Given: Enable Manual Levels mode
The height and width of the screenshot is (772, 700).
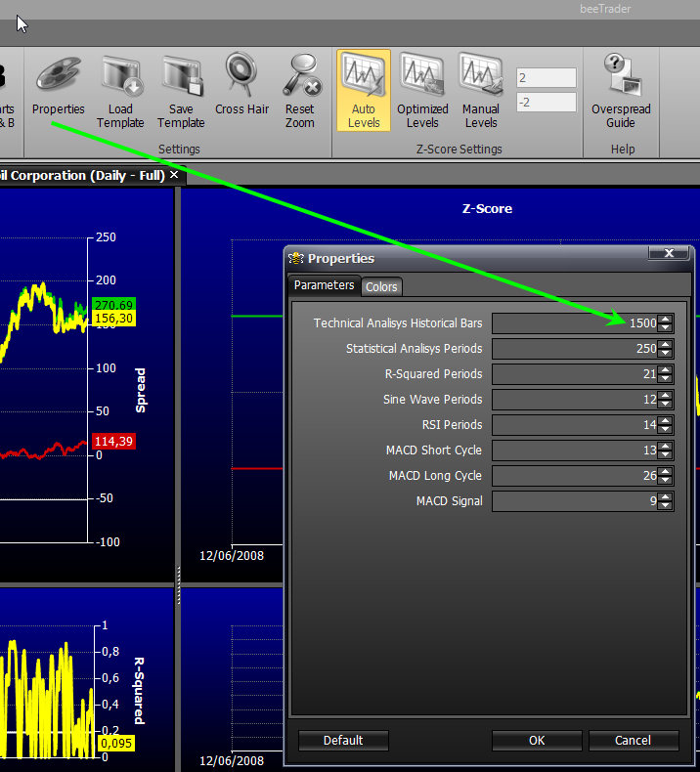Looking at the screenshot, I should [481, 90].
